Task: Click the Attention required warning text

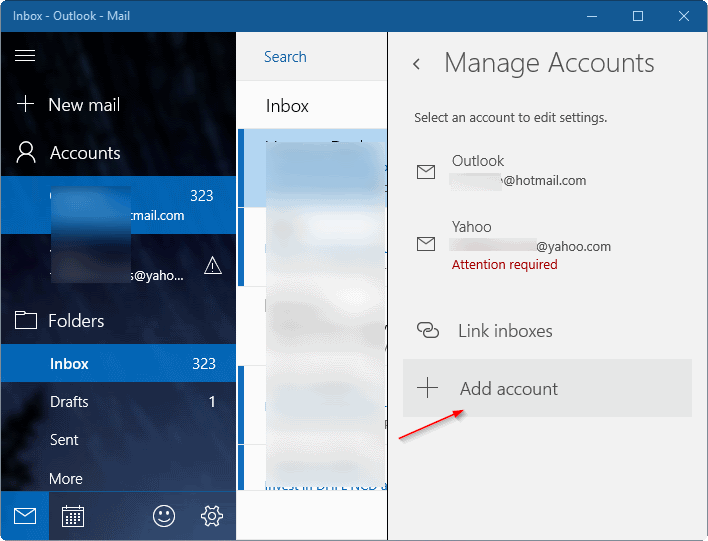Action: [504, 265]
